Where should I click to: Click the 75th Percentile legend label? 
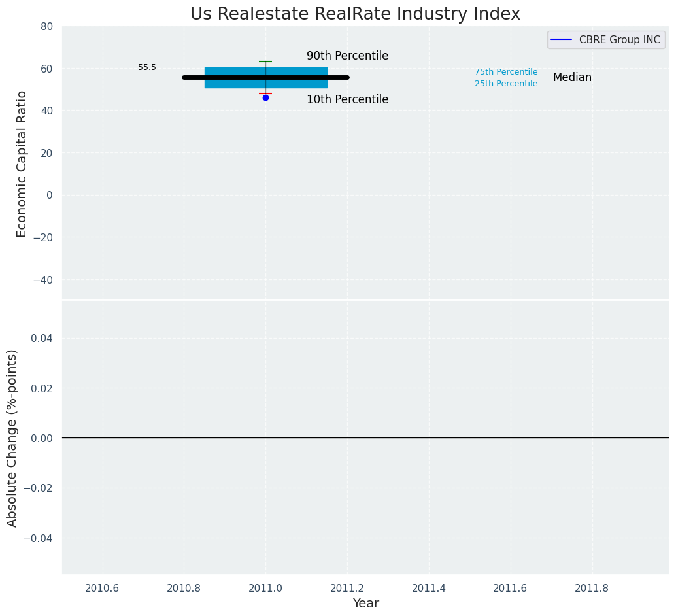506,72
